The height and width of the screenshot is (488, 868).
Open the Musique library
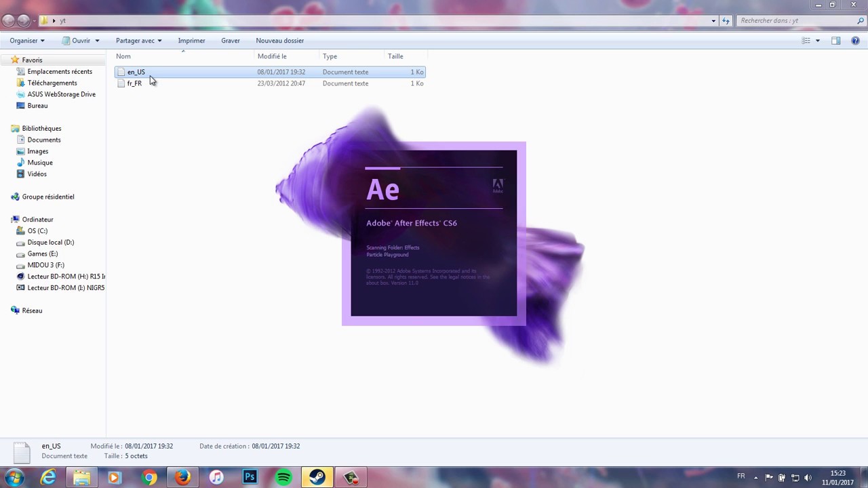(x=40, y=163)
